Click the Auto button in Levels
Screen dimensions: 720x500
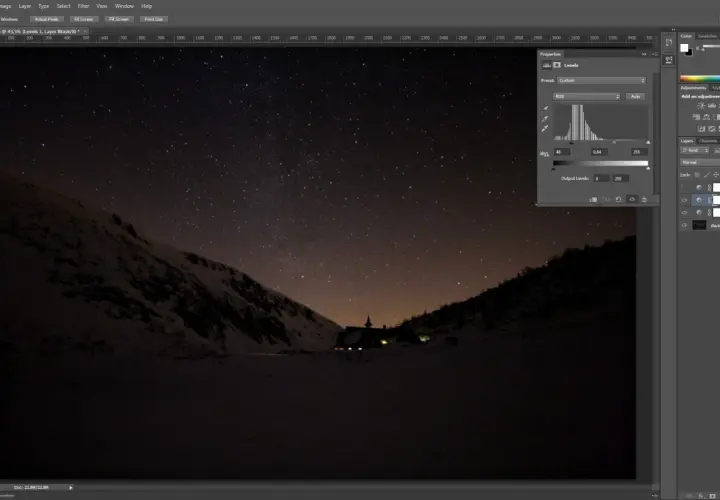tap(636, 96)
